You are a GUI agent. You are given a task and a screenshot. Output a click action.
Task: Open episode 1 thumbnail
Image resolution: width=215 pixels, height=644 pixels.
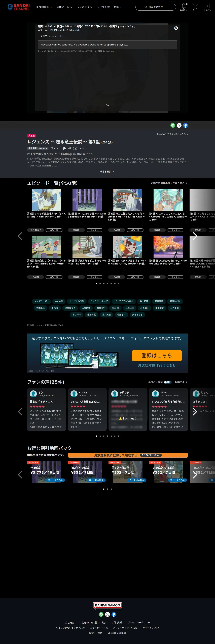click(47, 200)
